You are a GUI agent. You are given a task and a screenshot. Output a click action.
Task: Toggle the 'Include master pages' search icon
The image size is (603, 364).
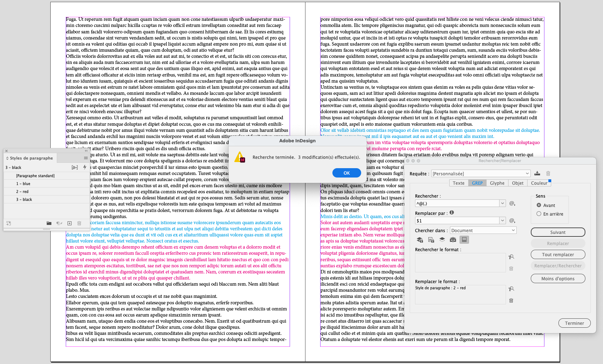point(453,240)
